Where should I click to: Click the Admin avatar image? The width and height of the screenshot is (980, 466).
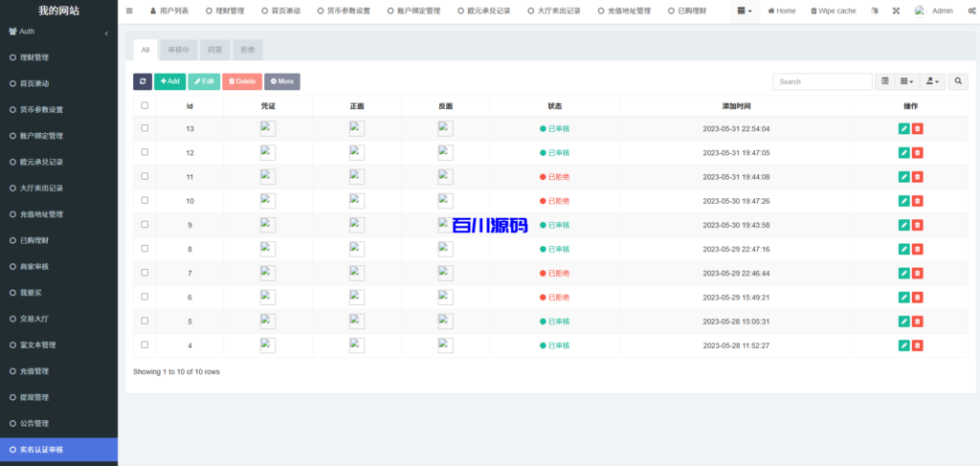point(920,11)
